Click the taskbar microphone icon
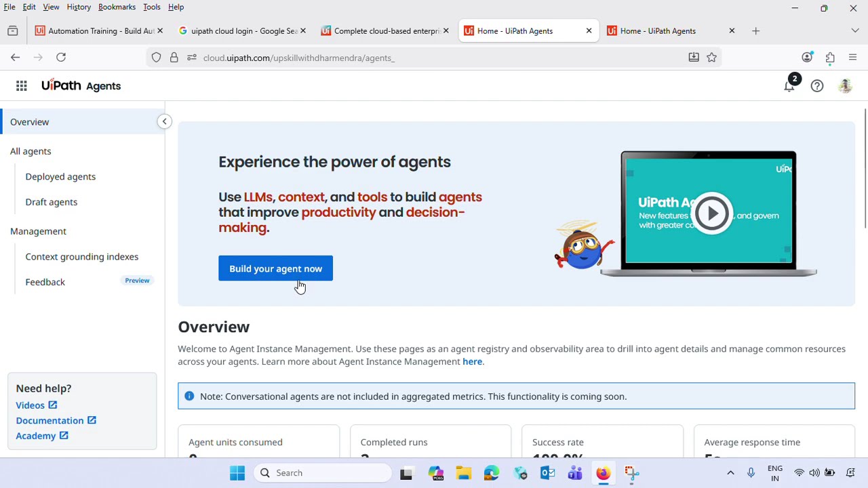868x488 pixels. [x=751, y=472]
